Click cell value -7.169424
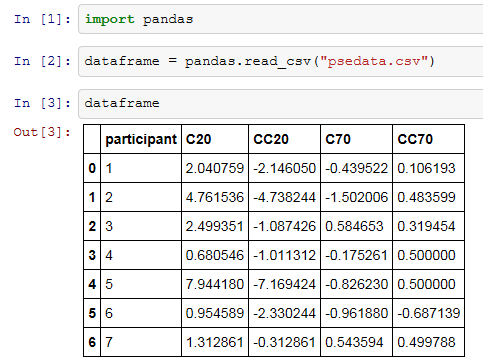 tap(284, 284)
